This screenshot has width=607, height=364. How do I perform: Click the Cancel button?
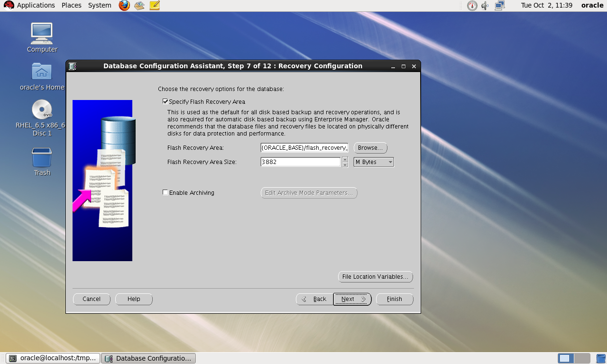92,299
